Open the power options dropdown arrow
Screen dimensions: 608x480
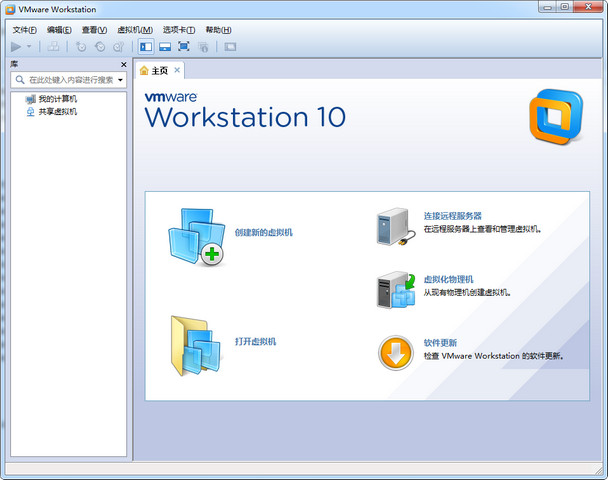coord(29,47)
